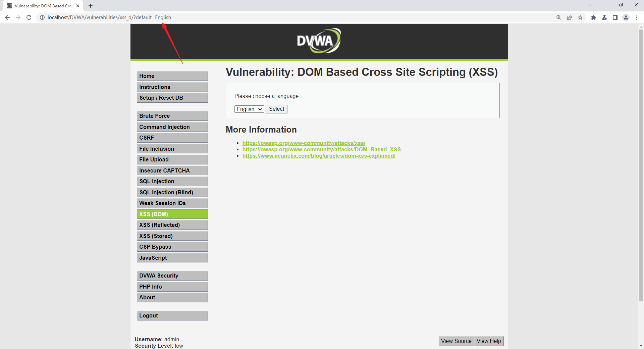Click the address bar URL field
644x349 pixels.
pyautogui.click(x=295, y=17)
